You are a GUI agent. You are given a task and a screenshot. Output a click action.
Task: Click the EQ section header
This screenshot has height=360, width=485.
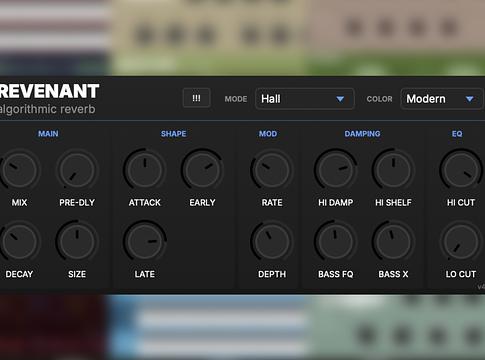(x=457, y=134)
